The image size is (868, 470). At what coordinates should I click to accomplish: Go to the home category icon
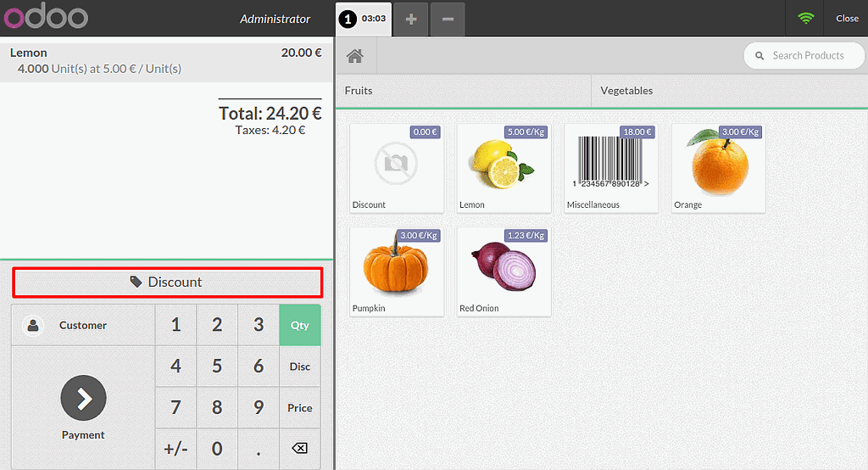click(x=355, y=56)
